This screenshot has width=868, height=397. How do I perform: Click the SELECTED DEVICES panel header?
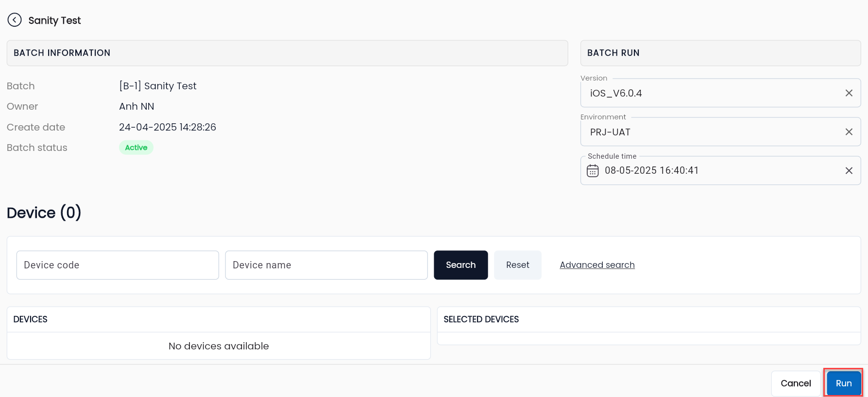point(649,319)
